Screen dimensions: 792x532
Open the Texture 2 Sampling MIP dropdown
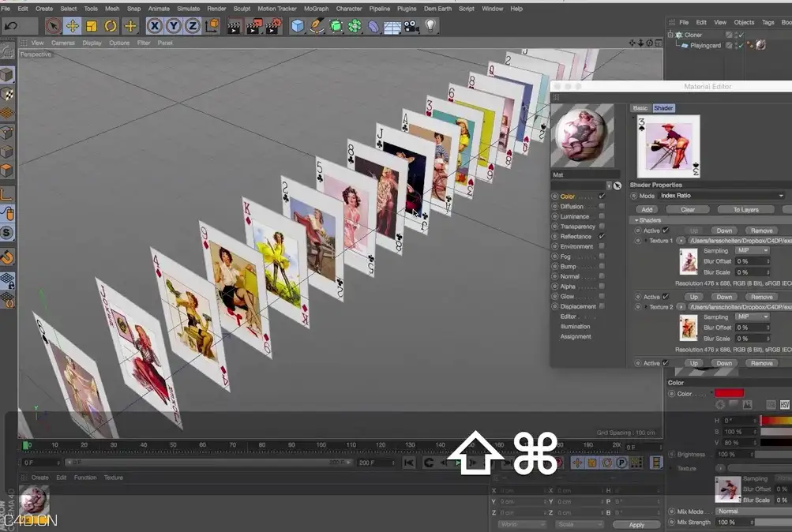752,317
